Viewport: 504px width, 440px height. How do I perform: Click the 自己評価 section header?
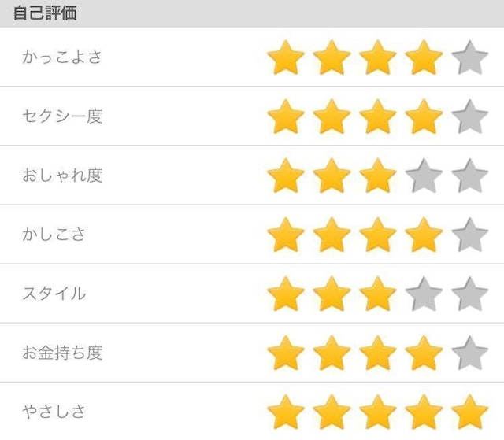tap(45, 13)
